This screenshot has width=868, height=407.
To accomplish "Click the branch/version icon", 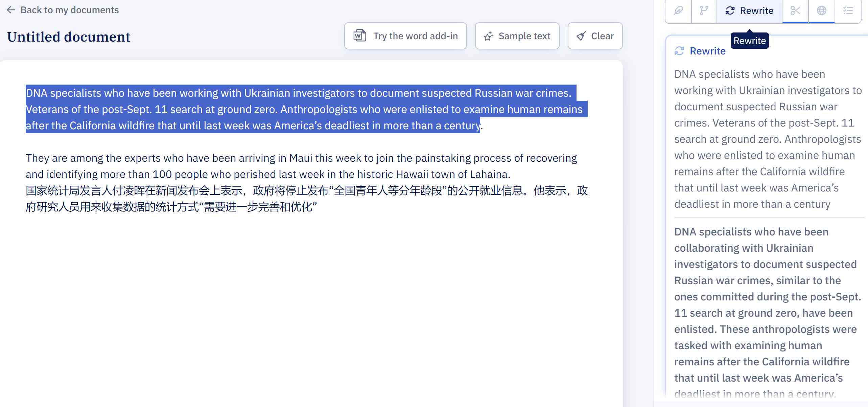I will [x=704, y=10].
